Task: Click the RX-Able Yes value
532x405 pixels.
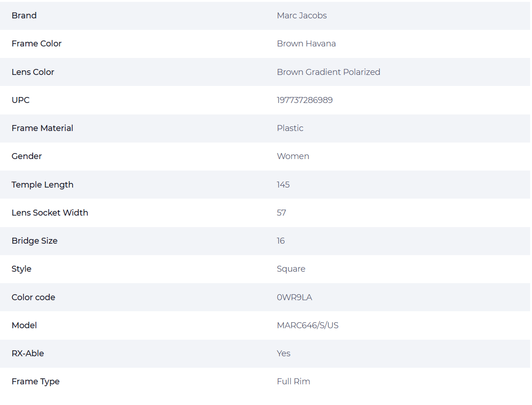Action: [284, 354]
